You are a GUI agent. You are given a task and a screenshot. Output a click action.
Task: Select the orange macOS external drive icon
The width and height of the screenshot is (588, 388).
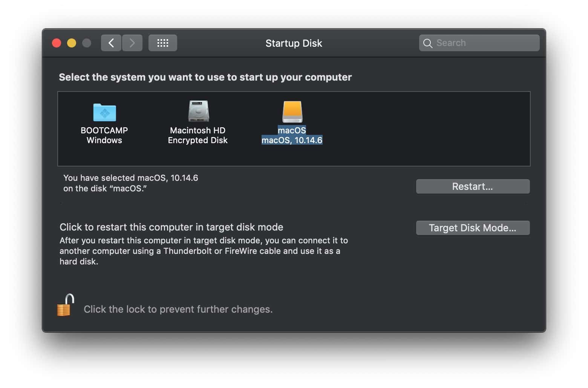(292, 112)
